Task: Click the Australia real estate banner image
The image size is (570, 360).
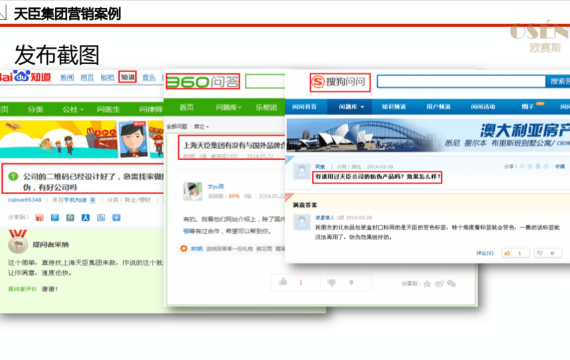Action: tap(428, 135)
